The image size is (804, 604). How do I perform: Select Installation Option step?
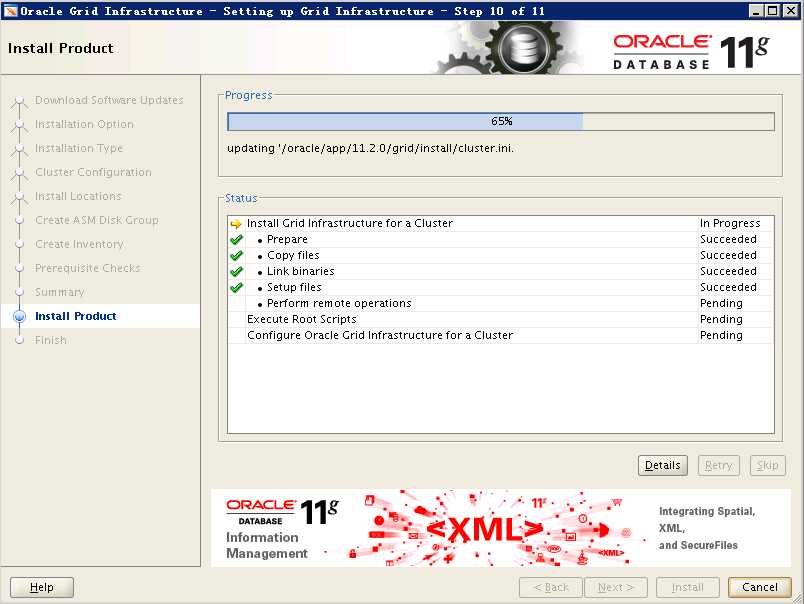(x=84, y=124)
